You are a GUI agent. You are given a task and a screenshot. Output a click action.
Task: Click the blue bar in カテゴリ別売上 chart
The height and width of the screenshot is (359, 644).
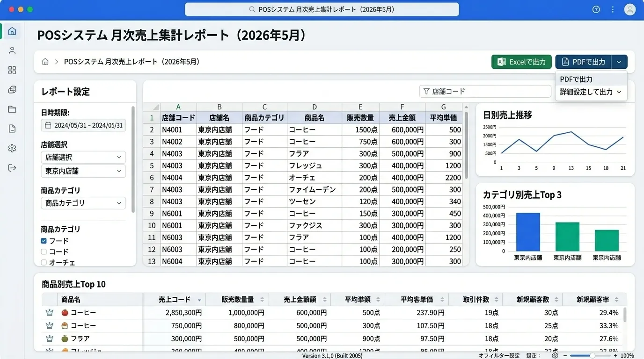[x=528, y=232]
